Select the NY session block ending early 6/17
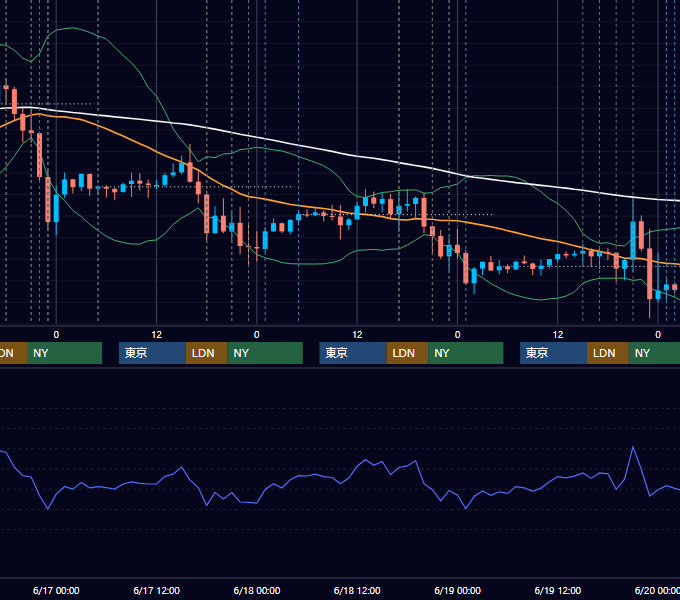 click(64, 353)
